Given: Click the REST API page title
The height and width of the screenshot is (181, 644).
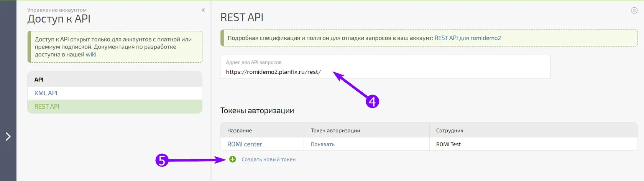Looking at the screenshot, I should [x=242, y=17].
